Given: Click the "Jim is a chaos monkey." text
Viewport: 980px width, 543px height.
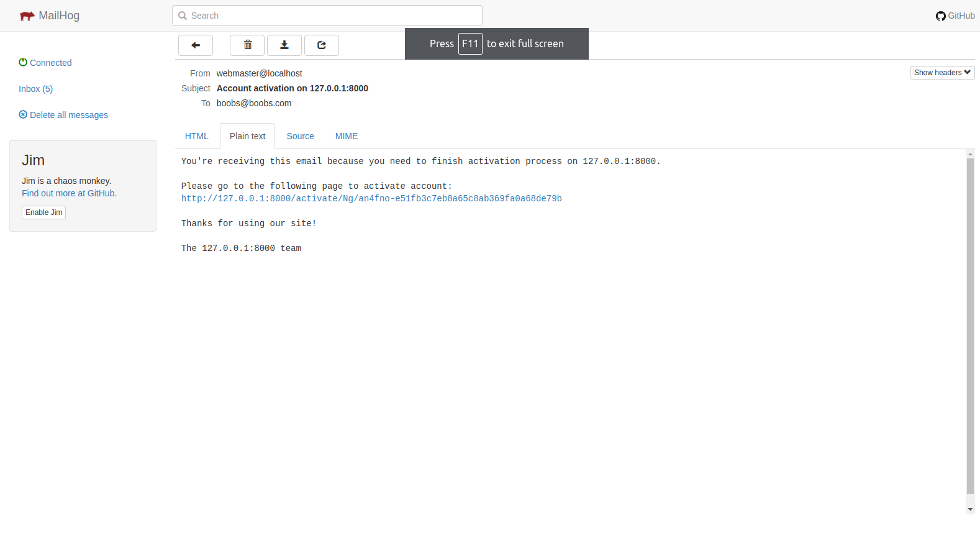Looking at the screenshot, I should coord(66,181).
